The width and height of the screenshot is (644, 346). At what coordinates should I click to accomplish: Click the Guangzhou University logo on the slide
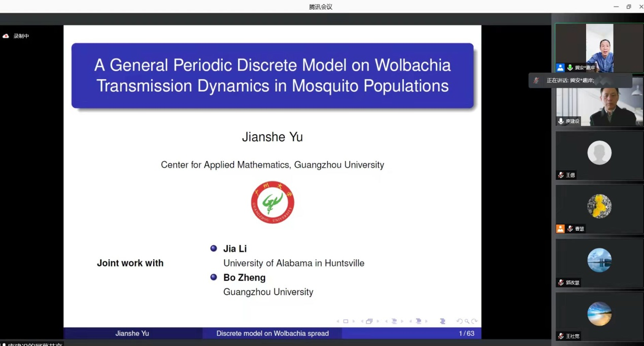pos(273,202)
